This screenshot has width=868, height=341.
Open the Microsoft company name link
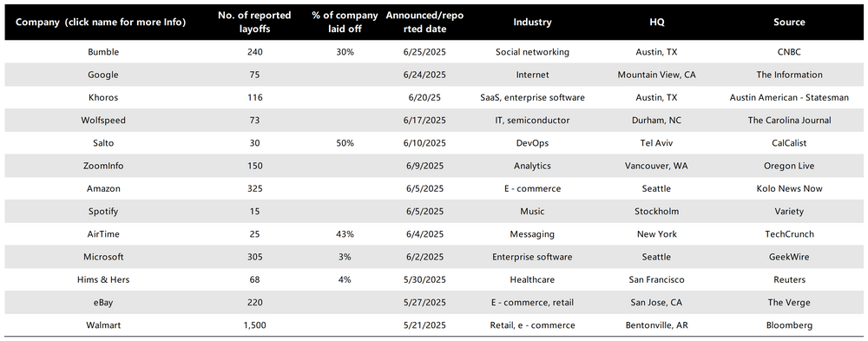103,257
